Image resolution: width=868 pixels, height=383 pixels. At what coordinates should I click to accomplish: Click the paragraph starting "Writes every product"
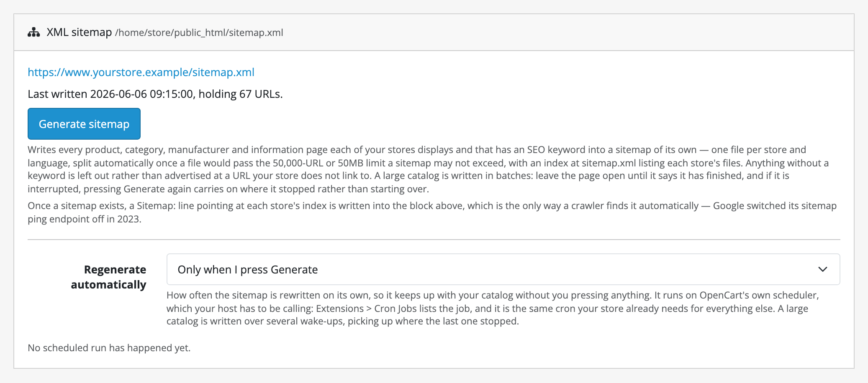coord(429,169)
